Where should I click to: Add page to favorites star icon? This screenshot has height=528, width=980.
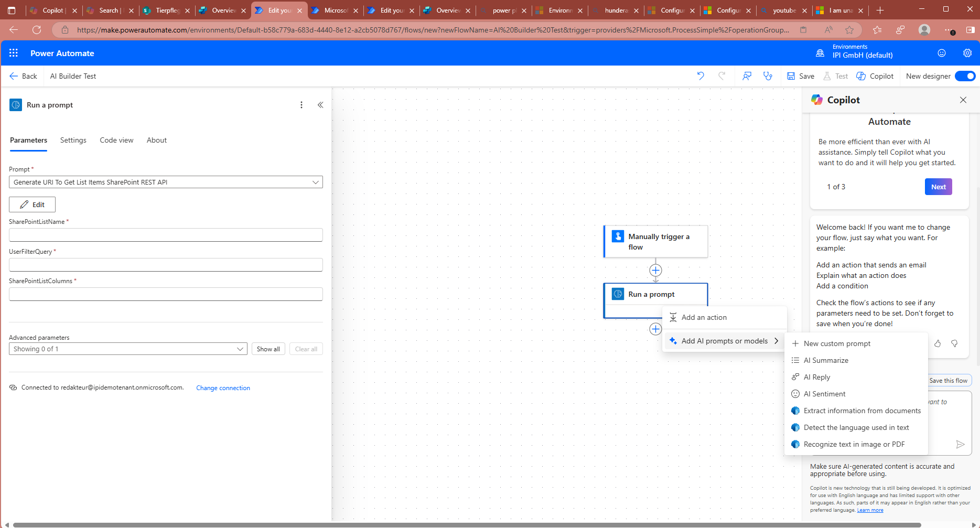849,30
